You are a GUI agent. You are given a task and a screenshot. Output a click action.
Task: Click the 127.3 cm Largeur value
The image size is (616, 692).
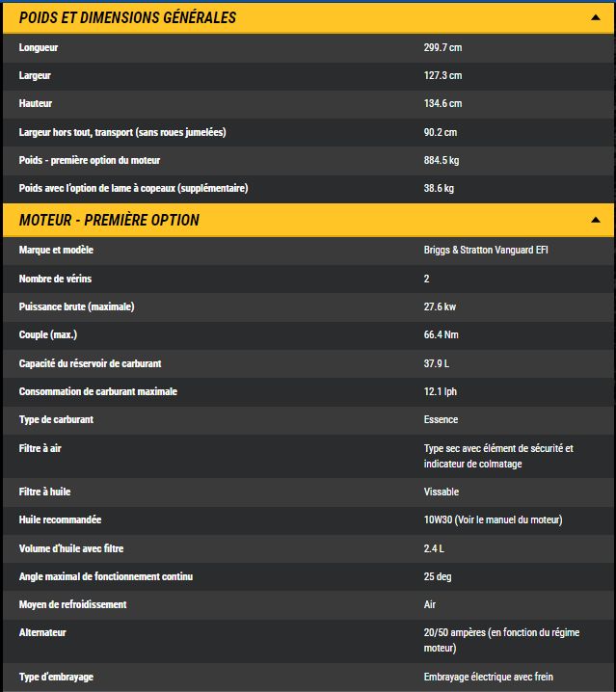tap(442, 75)
